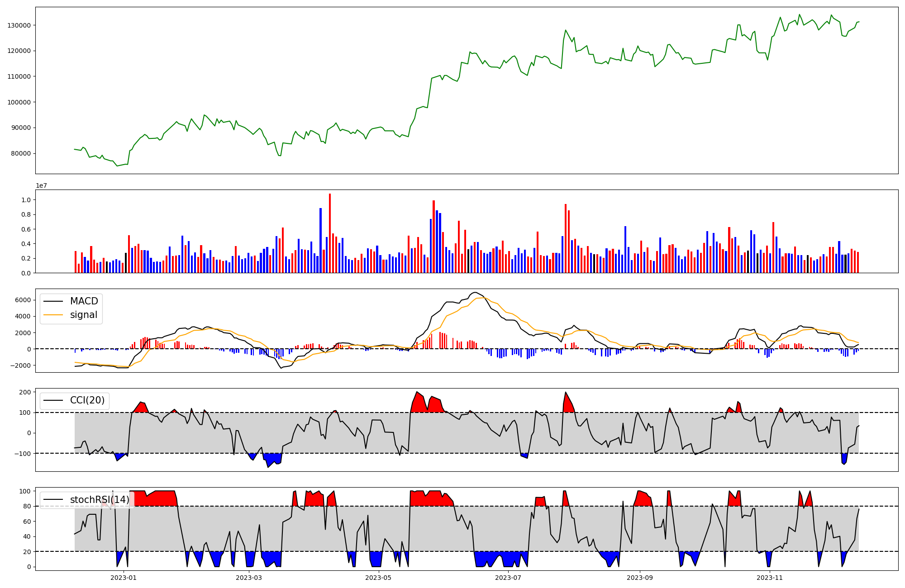Click the -2000 tick on MACD axis
The height and width of the screenshot is (588, 905).
coord(21,365)
